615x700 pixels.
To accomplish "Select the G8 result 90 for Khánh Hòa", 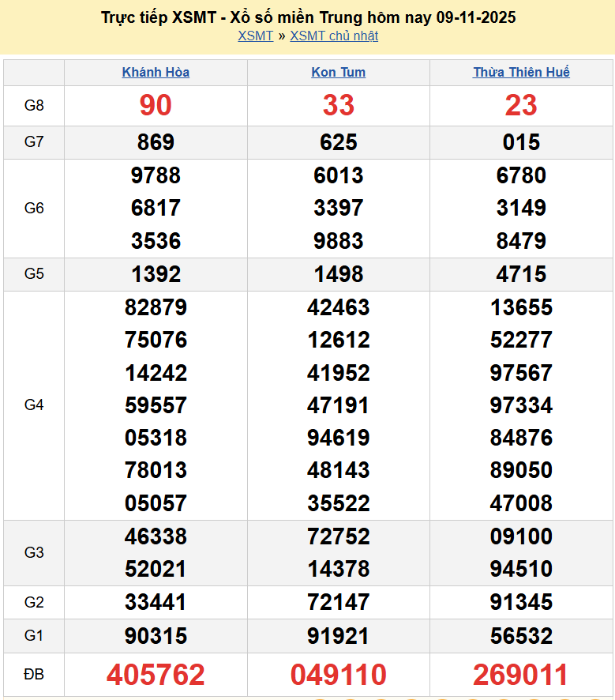I will 156,105.
